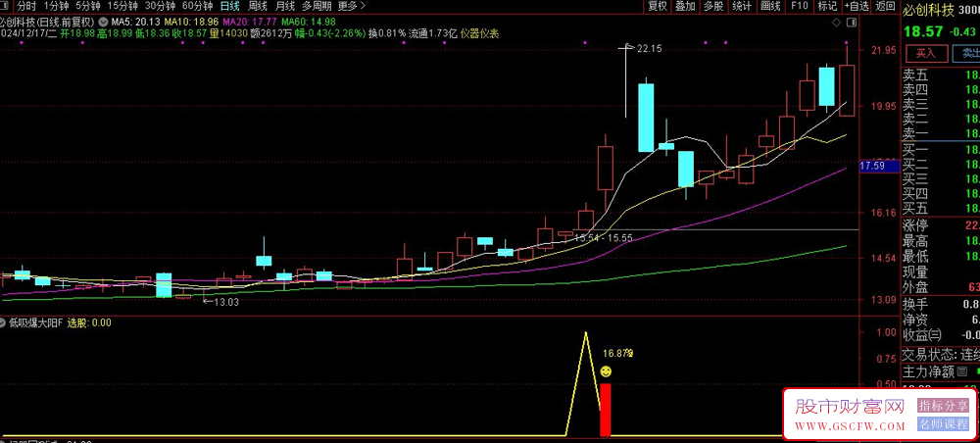Click the 卖一 order book row

(940, 133)
